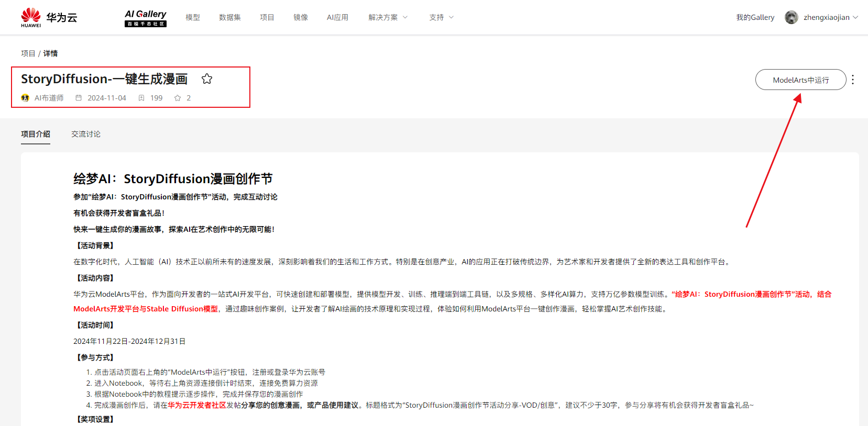Click the AI布道师 author avatar
868x426 pixels.
25,98
